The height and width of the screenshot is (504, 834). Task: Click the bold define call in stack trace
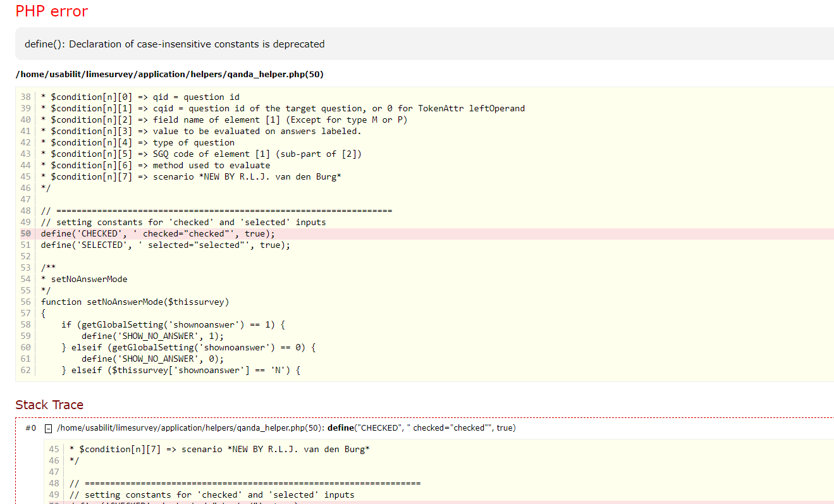(x=340, y=428)
